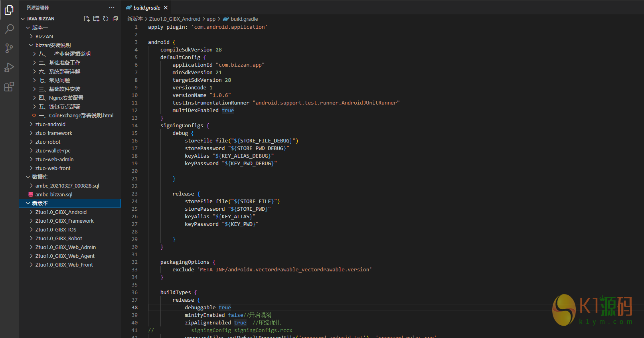Expand the Ztuo1.0_GIBX_Android folder
The height and width of the screenshot is (338, 644).
(x=61, y=212)
